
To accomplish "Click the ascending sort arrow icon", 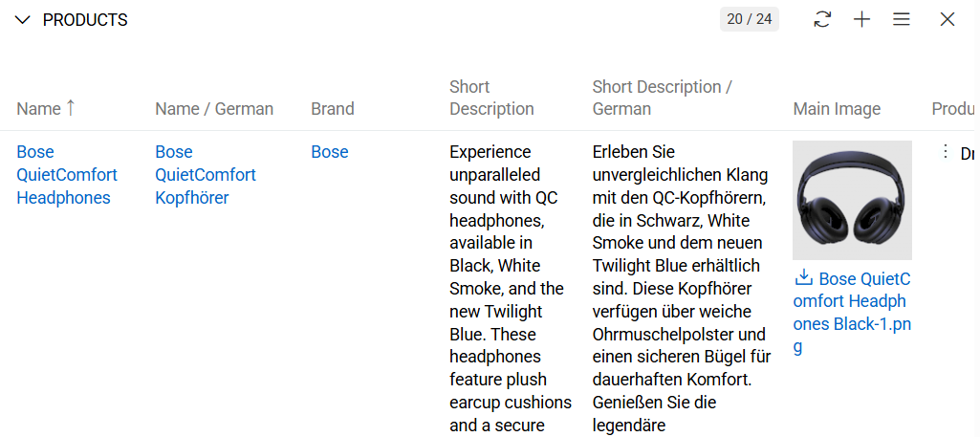I will click(71, 108).
